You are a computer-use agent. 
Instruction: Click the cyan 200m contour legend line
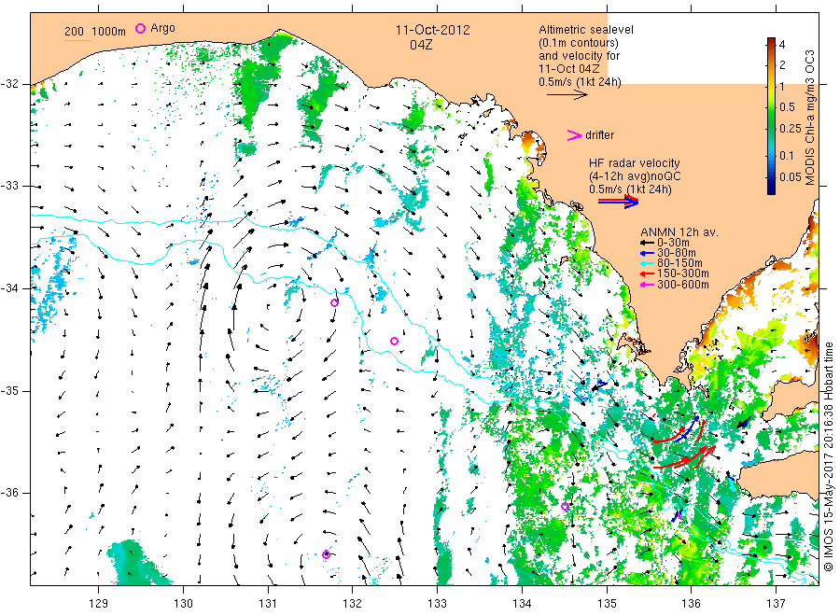point(77,40)
